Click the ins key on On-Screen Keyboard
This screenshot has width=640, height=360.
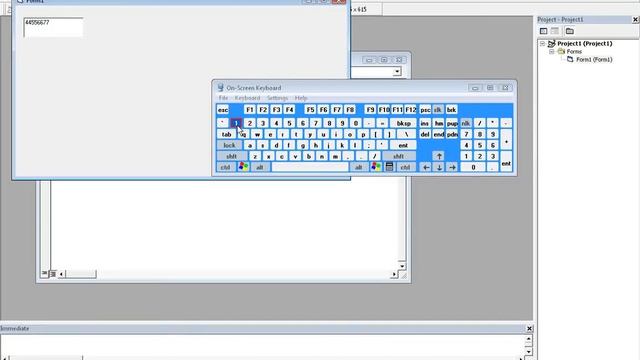coord(425,123)
